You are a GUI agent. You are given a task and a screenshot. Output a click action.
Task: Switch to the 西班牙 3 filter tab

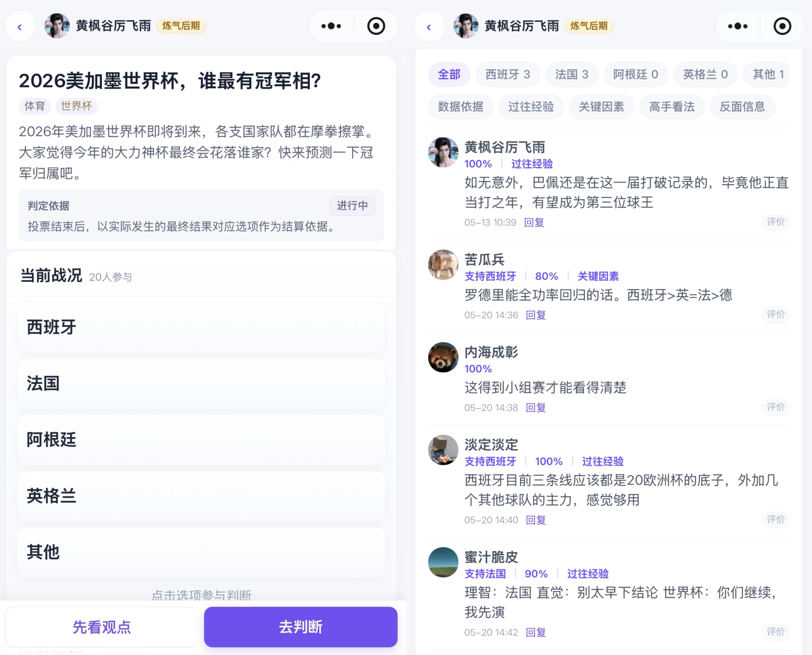click(x=508, y=74)
